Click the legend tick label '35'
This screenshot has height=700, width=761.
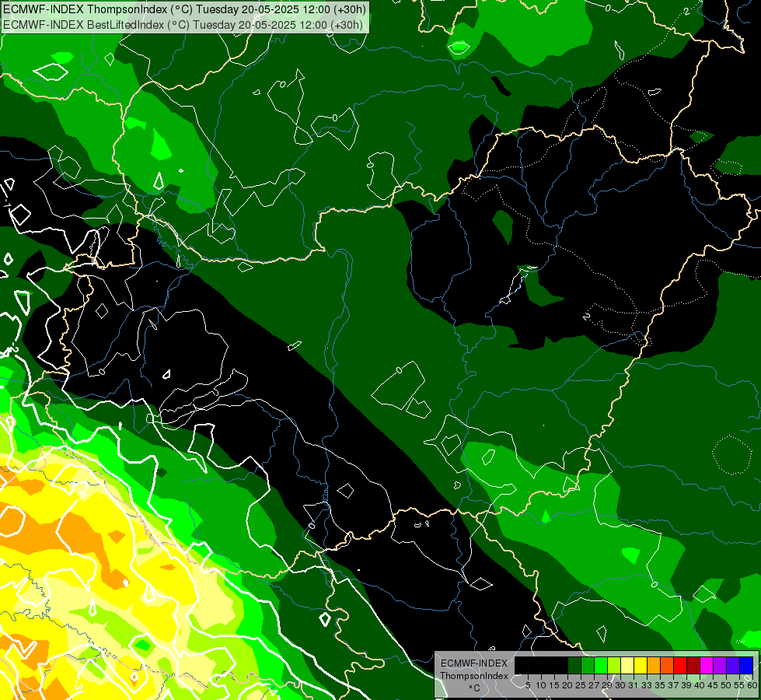pos(661,685)
